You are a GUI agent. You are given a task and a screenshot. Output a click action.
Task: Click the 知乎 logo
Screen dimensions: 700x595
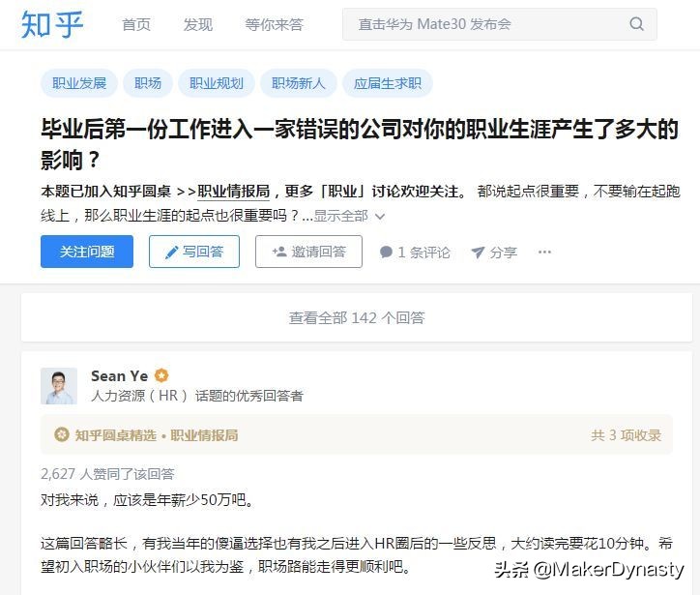(x=52, y=24)
